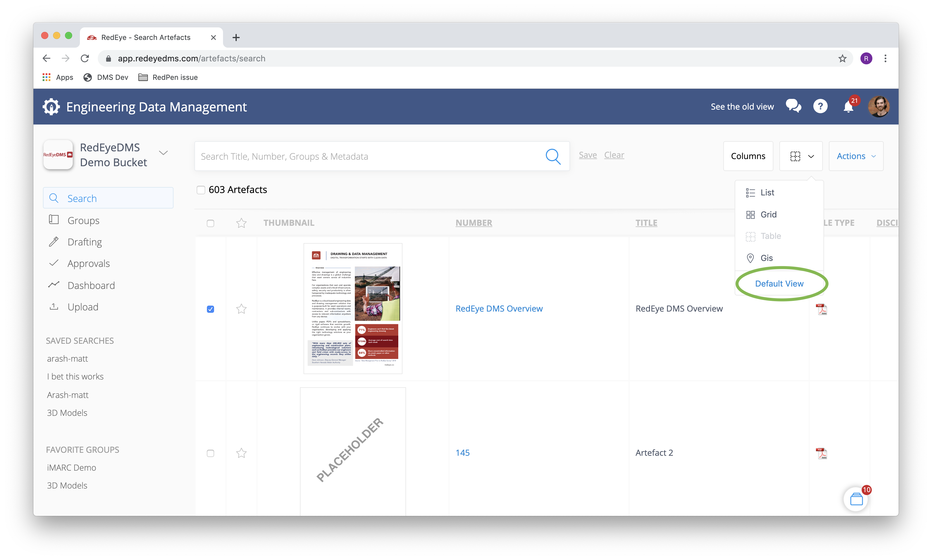The height and width of the screenshot is (560, 932).
Task: Open Groups from the left sidebar
Action: coord(83,220)
